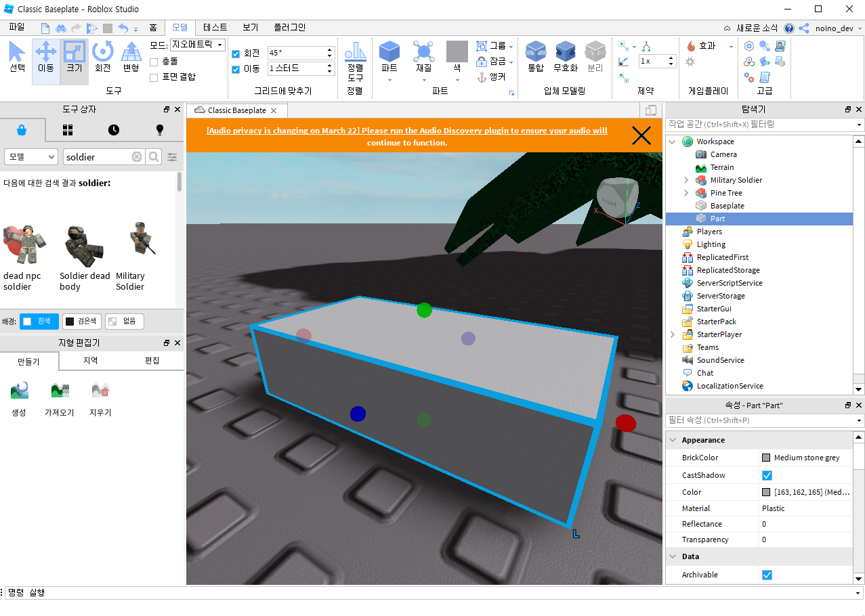Image resolution: width=865 pixels, height=616 pixels.
Task: Select Baseplate in the explorer tree
Action: (x=727, y=206)
